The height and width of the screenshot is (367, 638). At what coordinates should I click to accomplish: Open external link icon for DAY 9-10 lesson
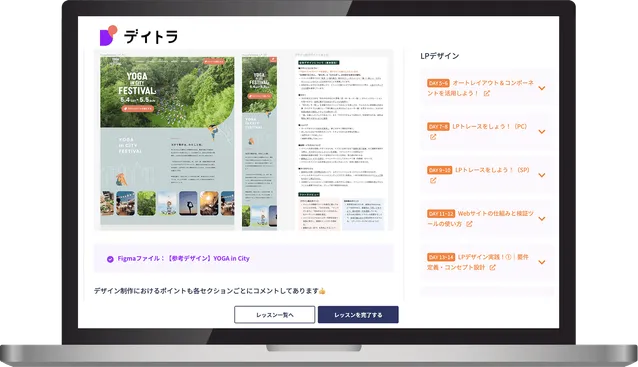point(433,180)
